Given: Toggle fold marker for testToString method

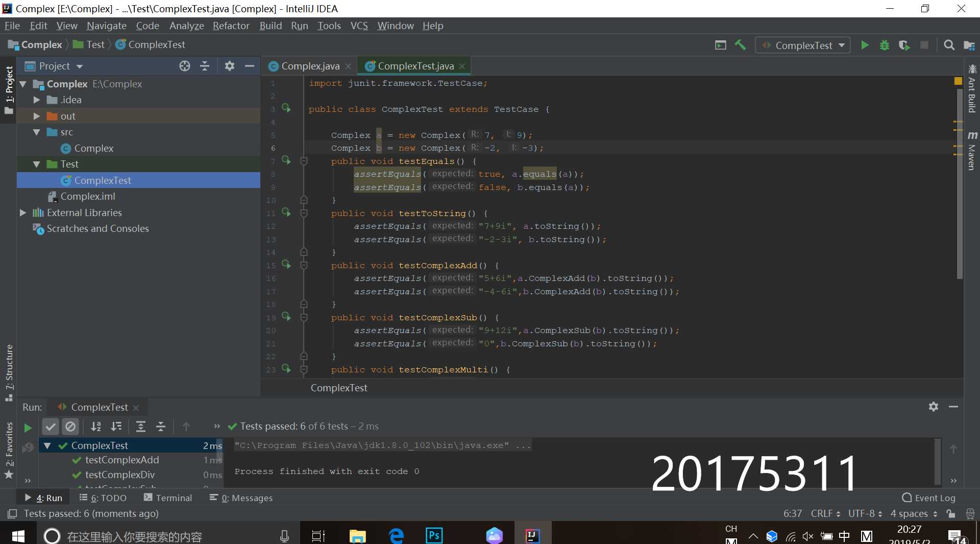Looking at the screenshot, I should click(304, 214).
